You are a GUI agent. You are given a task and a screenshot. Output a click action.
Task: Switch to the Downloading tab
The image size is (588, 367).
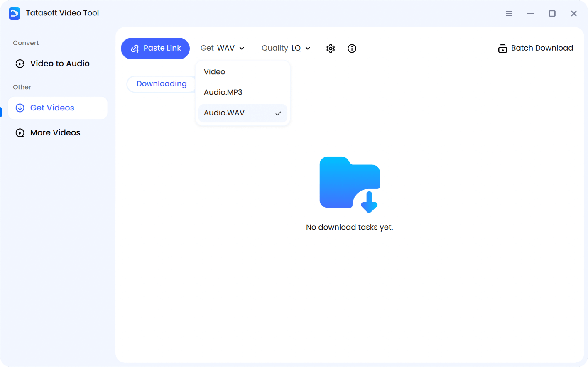pyautogui.click(x=161, y=83)
